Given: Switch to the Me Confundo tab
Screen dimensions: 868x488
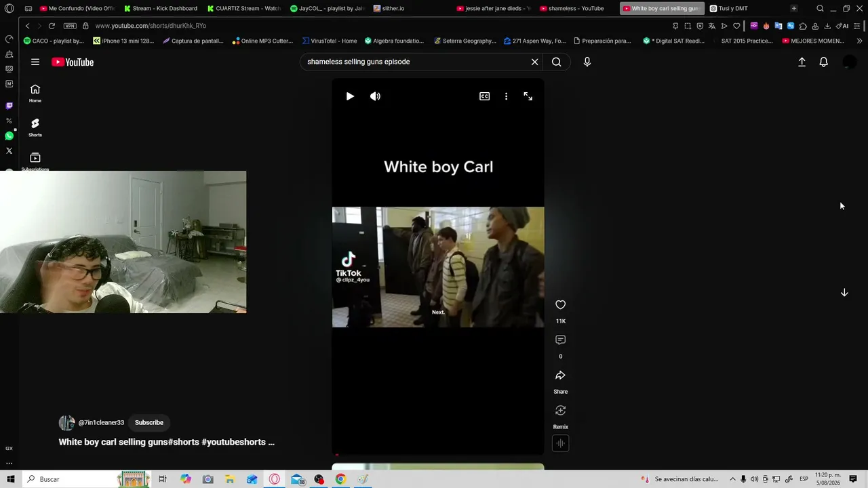Looking at the screenshot, I should (77, 9).
